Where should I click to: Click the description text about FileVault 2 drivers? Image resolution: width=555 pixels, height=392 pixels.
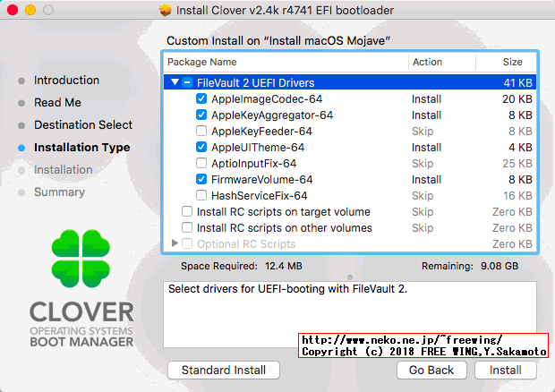287,289
